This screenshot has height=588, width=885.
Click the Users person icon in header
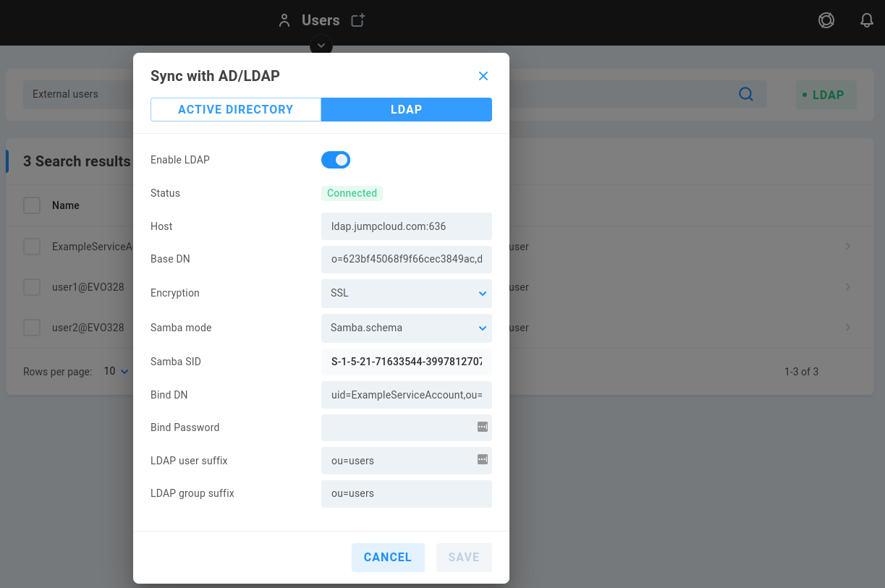[284, 20]
